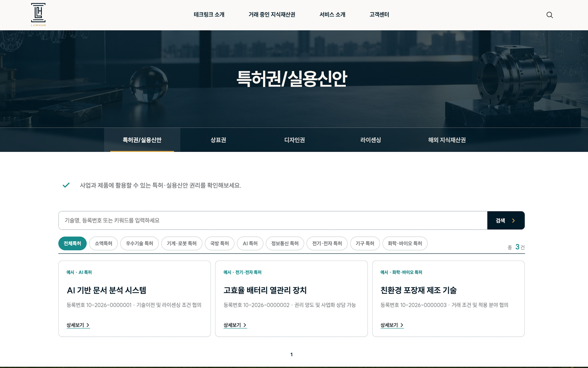This screenshot has height=368, width=588.
Task: Go to pagination page 1
Action: (291, 355)
